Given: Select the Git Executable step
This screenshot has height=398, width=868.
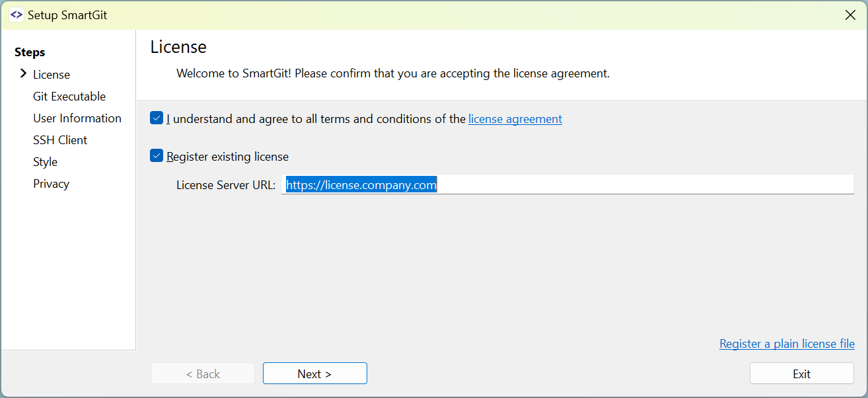Looking at the screenshot, I should (x=69, y=96).
